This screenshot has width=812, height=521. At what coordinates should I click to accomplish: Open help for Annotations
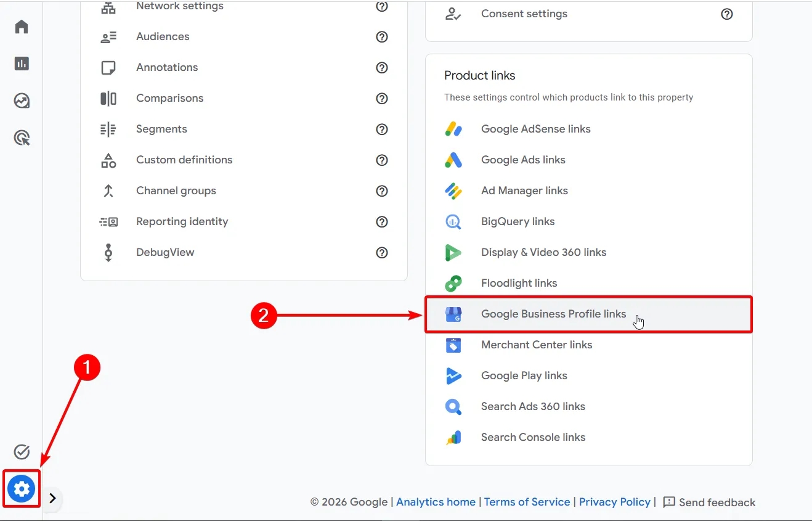tap(382, 68)
